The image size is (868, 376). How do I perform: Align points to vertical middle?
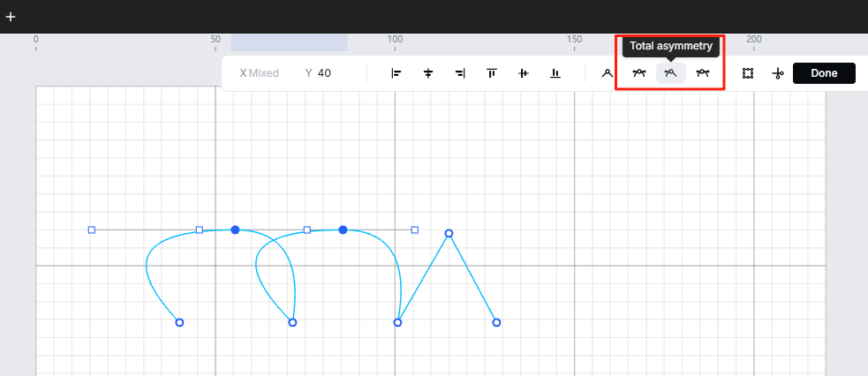[x=524, y=73]
